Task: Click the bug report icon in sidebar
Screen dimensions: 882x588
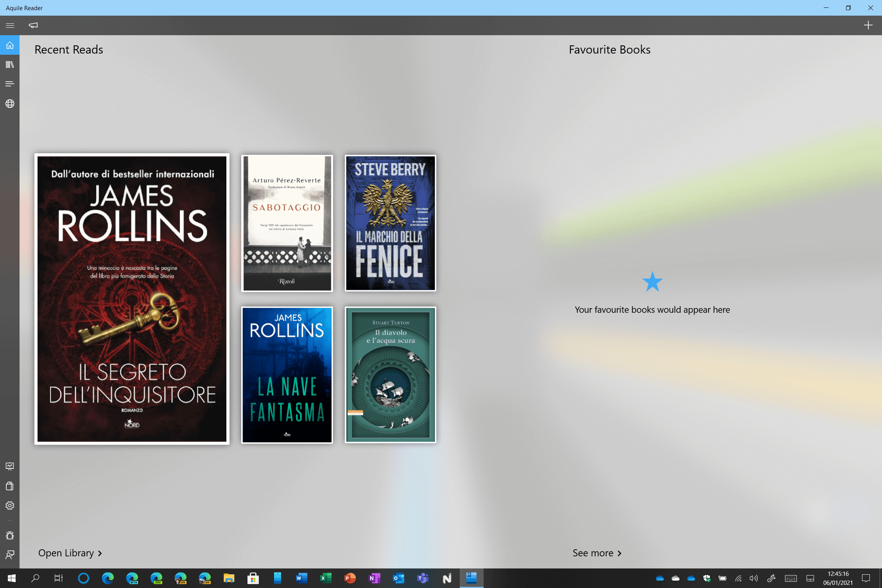Action: click(x=10, y=535)
